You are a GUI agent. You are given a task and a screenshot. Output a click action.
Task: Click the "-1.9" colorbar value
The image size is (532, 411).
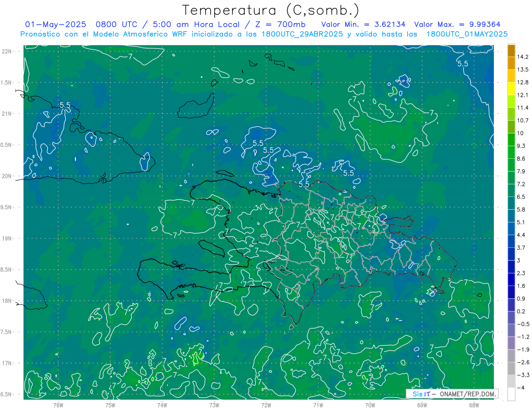pyautogui.click(x=523, y=349)
